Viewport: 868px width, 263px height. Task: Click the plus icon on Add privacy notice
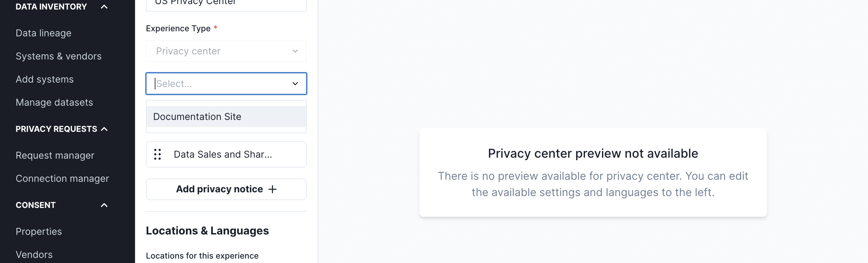[272, 189]
